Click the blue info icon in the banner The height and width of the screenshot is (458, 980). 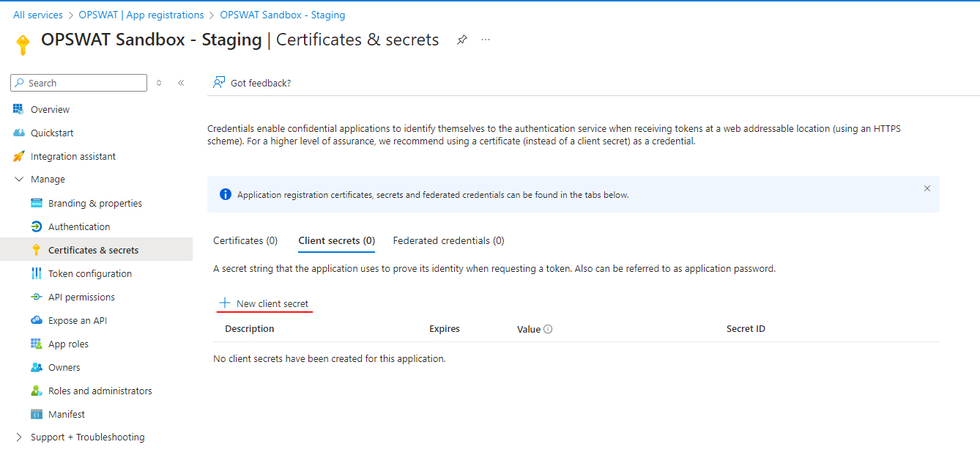point(226,195)
